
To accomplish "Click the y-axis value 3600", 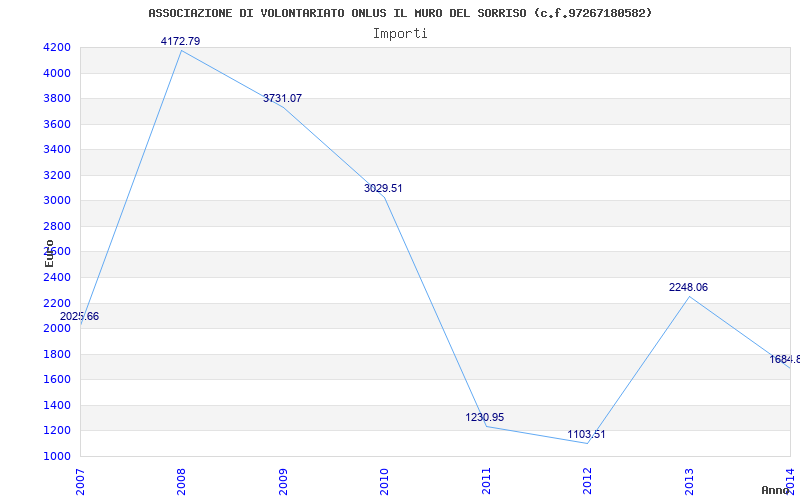I will tap(57, 124).
